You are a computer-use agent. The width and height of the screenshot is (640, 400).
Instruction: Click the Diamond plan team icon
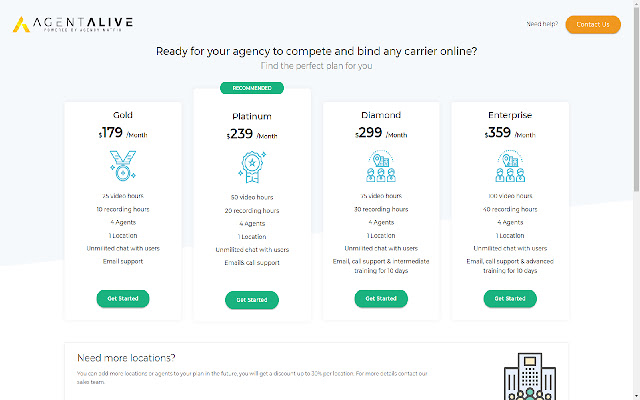(380, 163)
